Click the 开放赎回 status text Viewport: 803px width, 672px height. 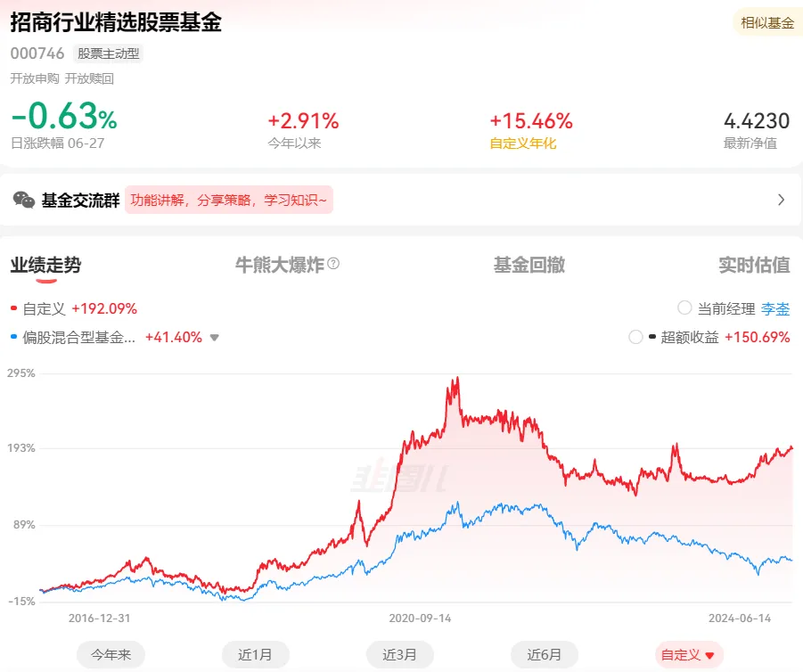point(89,78)
